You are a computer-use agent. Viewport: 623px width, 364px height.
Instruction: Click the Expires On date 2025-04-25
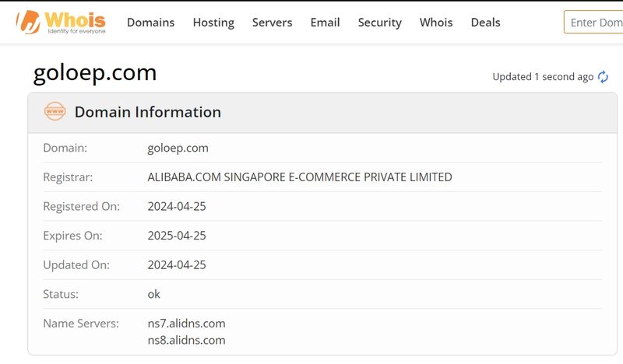click(x=177, y=236)
